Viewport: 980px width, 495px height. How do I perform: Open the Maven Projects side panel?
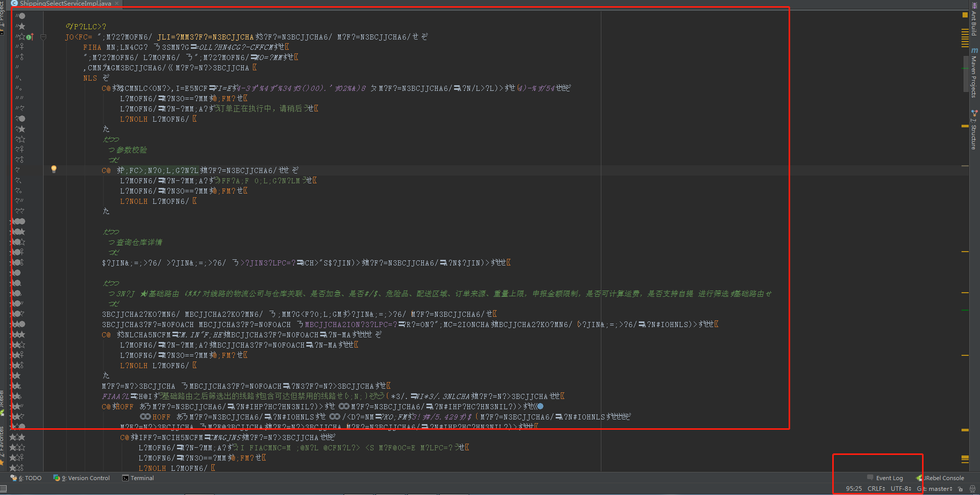pyautogui.click(x=974, y=72)
